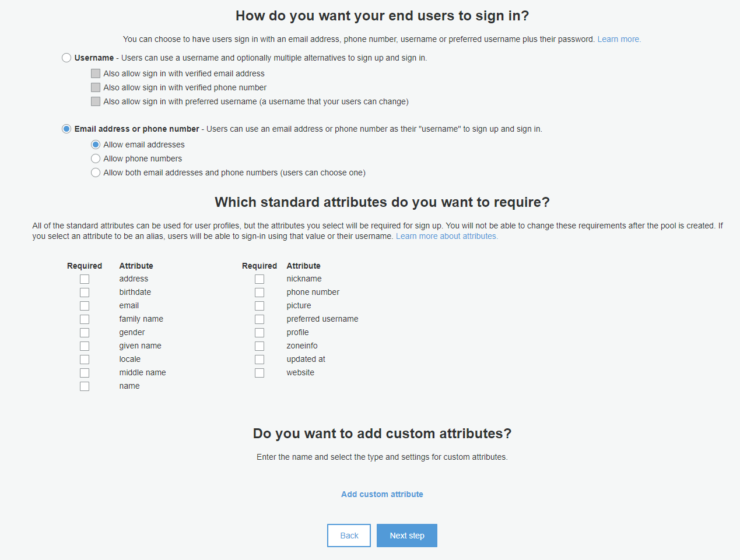Require the phone number attribute
The height and width of the screenshot is (560, 740).
point(259,292)
